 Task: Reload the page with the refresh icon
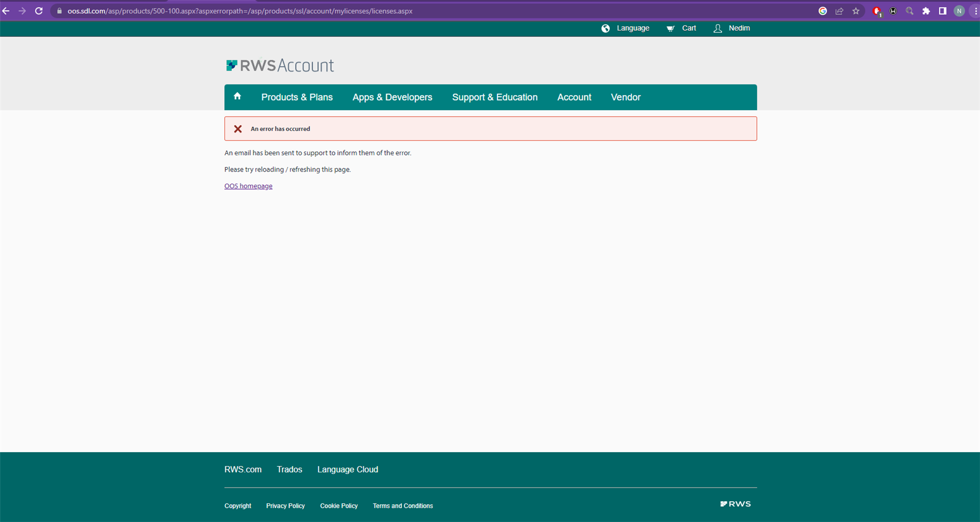(x=39, y=11)
